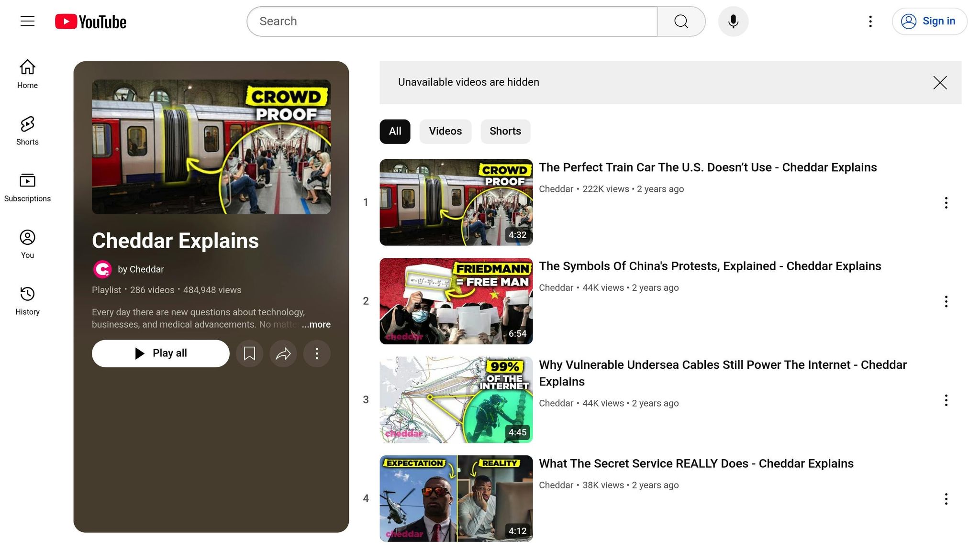Open Subscriptions in the sidebar

tap(27, 187)
